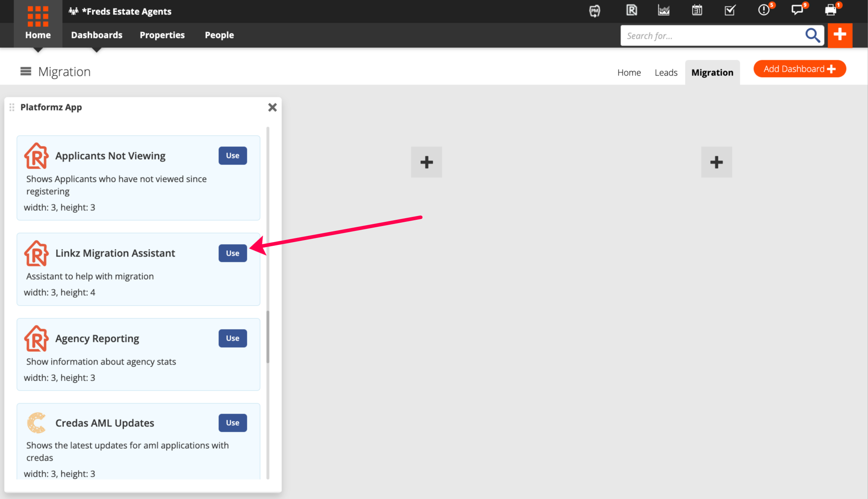Use the Linkz Migration Assistant app
The height and width of the screenshot is (499, 868).
[233, 253]
